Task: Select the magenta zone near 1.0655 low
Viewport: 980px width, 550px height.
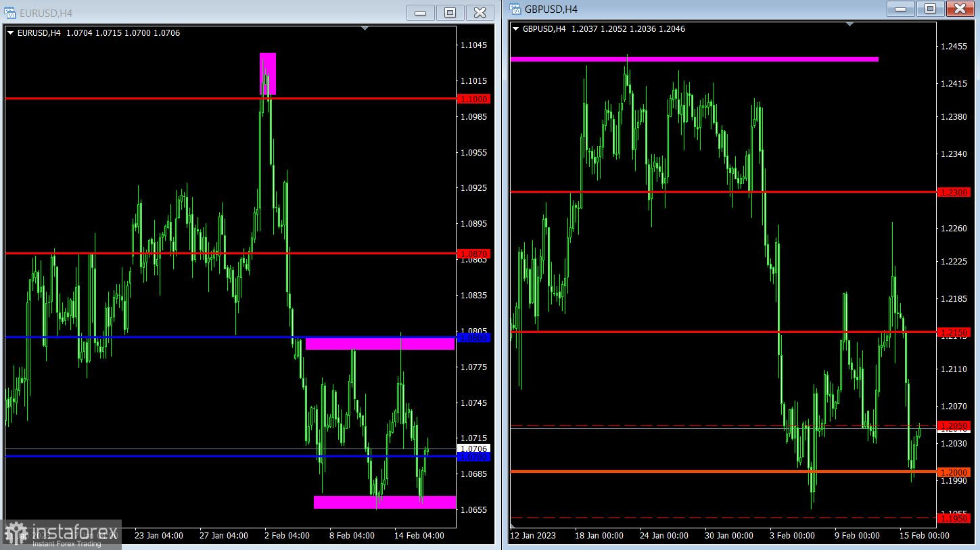Action: 384,502
